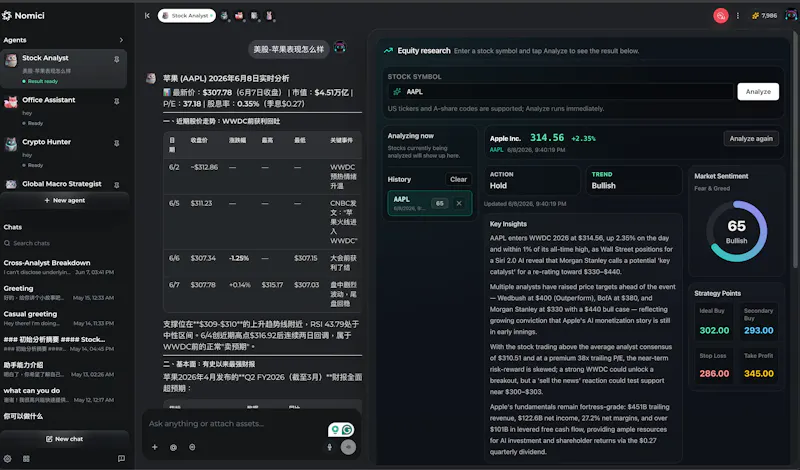Remove AAPL from history with the X
The width and height of the screenshot is (800, 470).
click(459, 203)
